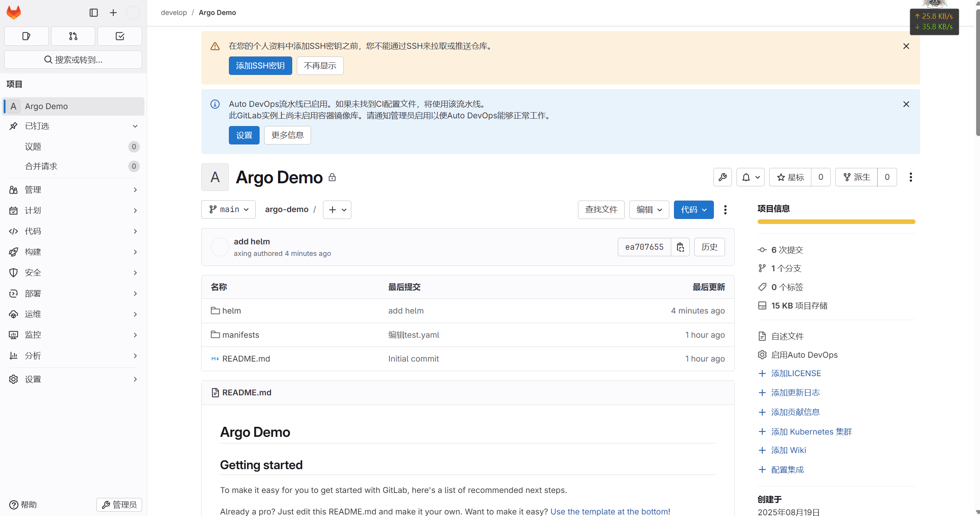
Task: Open the 编辑 dropdown
Action: click(x=649, y=210)
